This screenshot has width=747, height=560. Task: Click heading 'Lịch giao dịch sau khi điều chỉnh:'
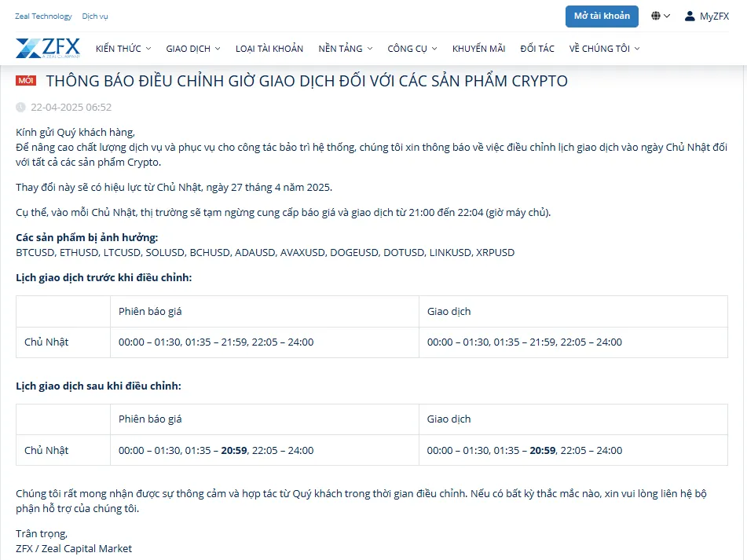tap(99, 386)
